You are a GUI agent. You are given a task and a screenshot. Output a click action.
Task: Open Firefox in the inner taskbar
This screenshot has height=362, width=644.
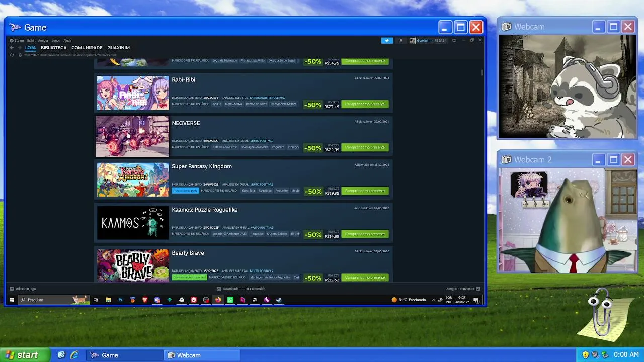tap(218, 300)
